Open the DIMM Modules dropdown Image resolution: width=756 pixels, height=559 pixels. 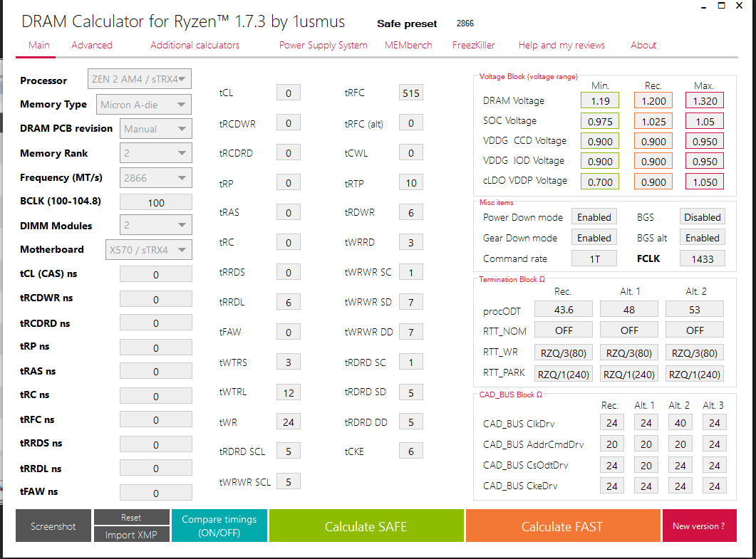156,225
